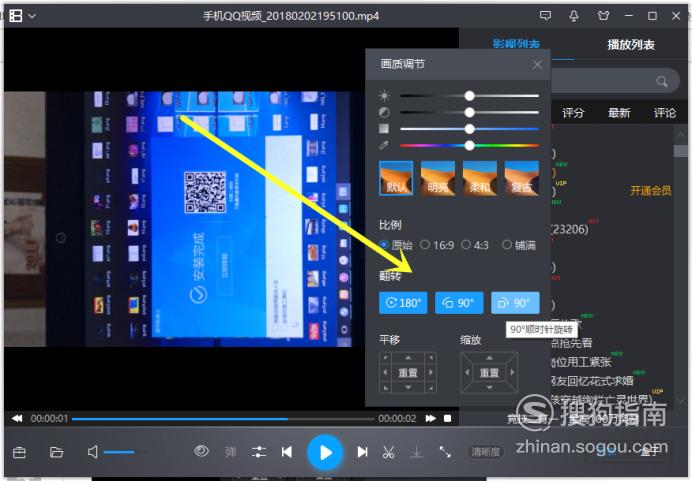Mute audio with the speaker icon
The image size is (692, 481).
coord(92,452)
